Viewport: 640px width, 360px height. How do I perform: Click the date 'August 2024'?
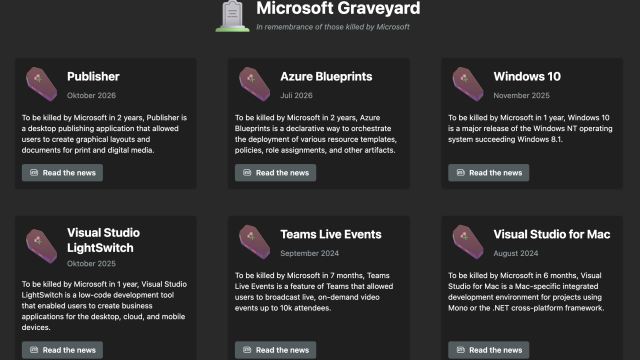tap(516, 253)
